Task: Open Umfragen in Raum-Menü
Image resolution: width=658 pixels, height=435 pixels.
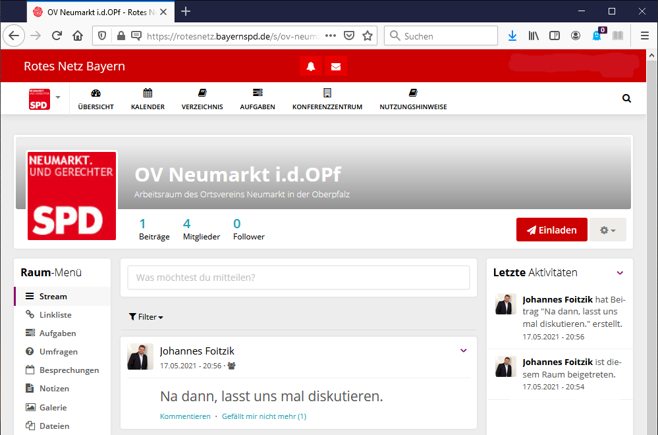Action: tap(63, 352)
